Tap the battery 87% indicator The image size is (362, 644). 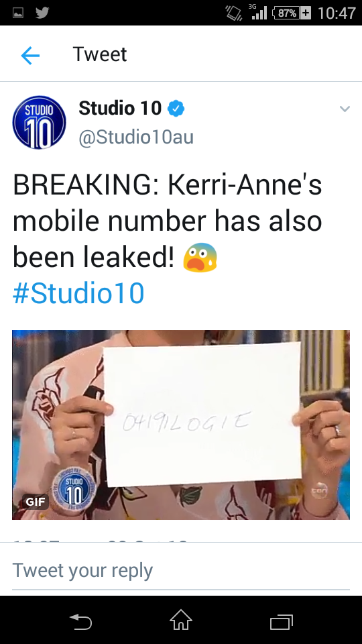click(x=292, y=13)
